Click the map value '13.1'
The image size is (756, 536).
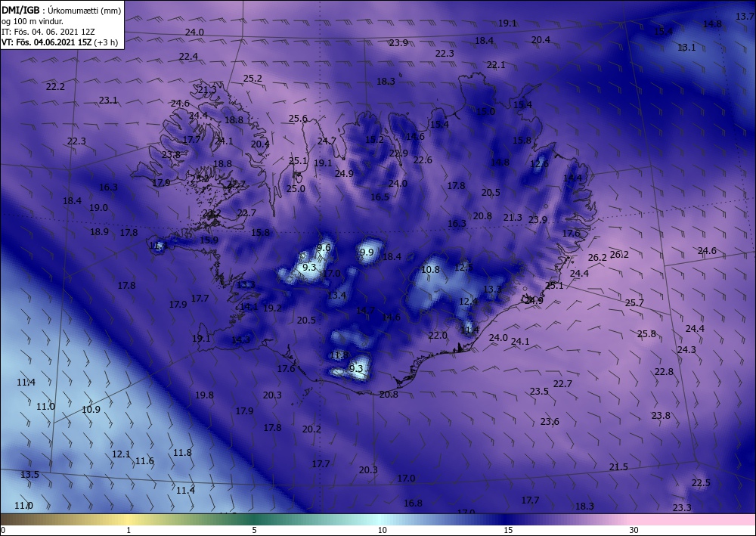pos(686,47)
